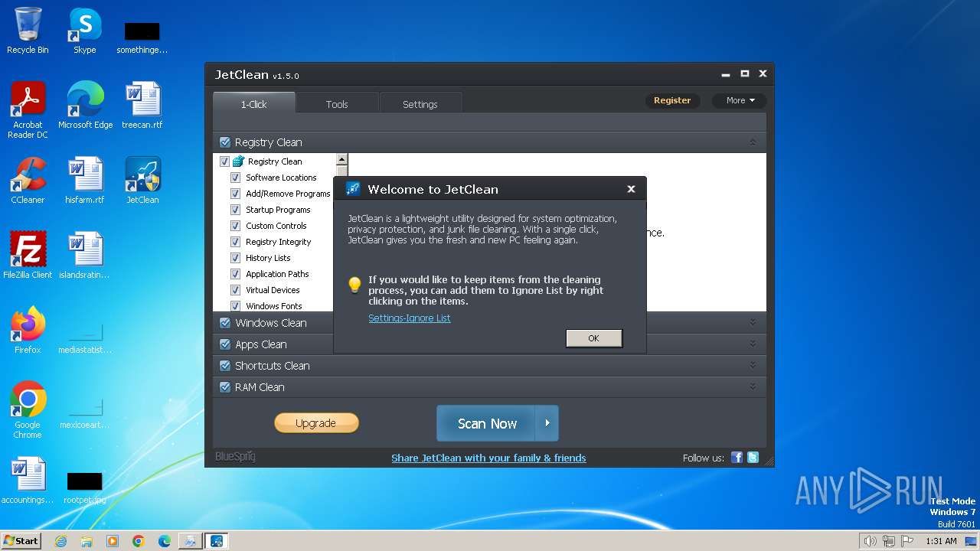Uncheck Software Locations item
Screen dimensions: 980x551
(236, 178)
